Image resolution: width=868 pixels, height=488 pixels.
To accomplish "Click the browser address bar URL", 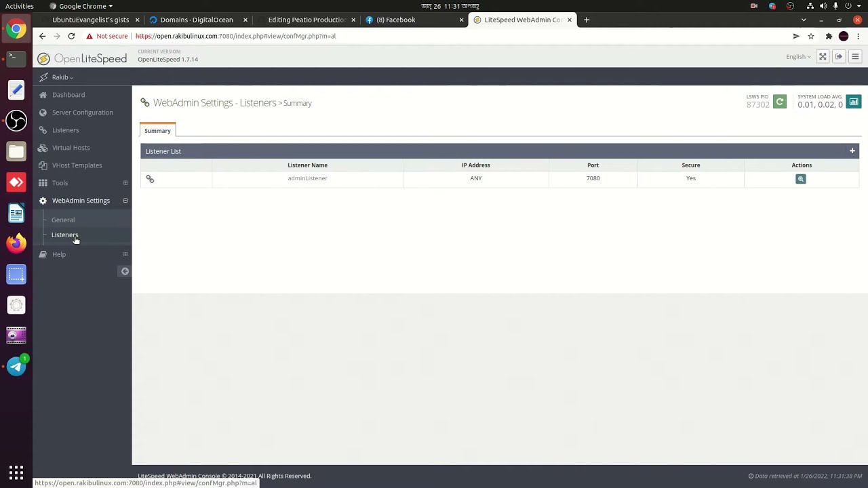I will coord(235,36).
